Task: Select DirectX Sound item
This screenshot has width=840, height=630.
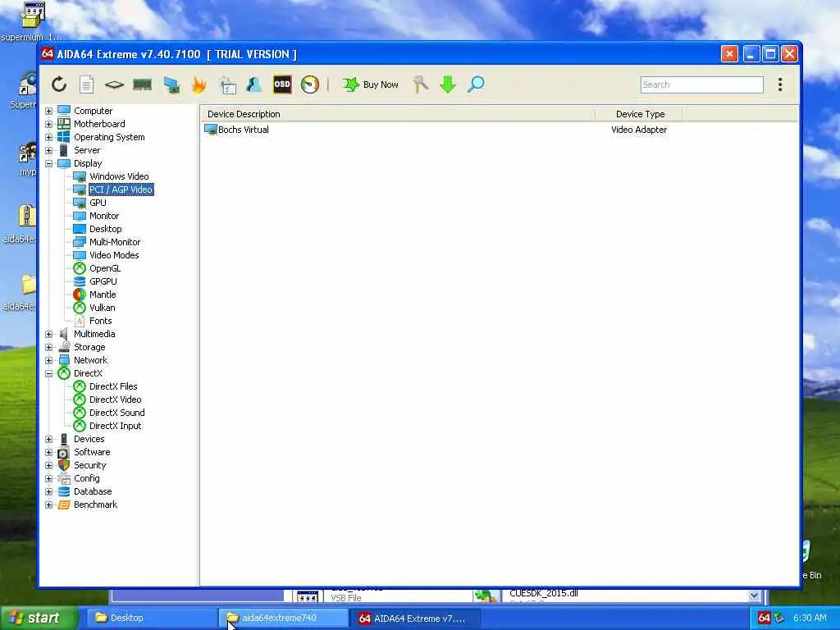Action: 116,413
